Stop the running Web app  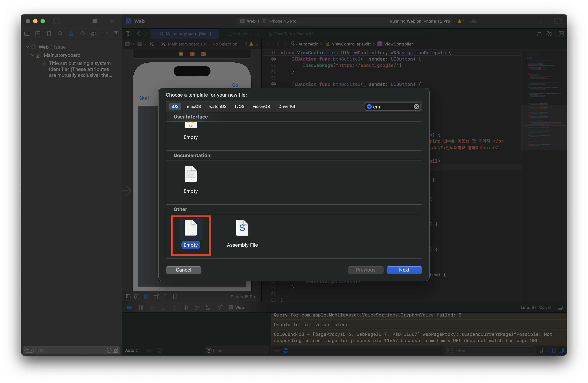[x=95, y=21]
